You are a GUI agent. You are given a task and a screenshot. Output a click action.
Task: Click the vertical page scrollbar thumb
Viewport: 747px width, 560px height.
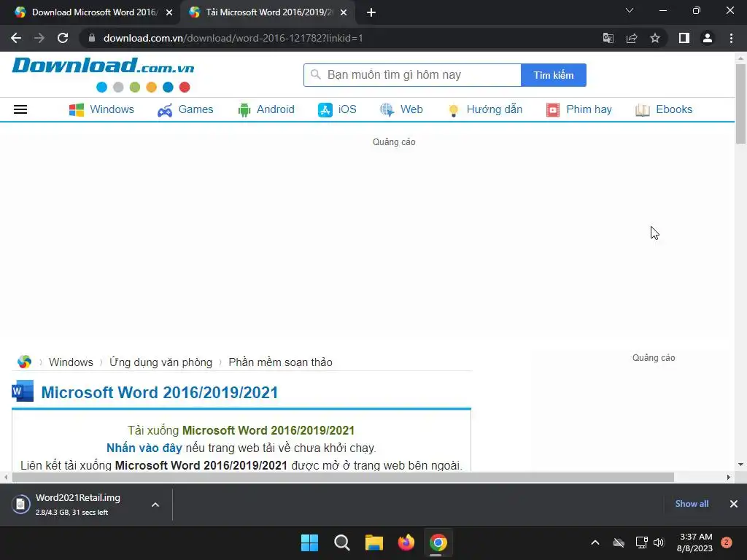pos(740,104)
